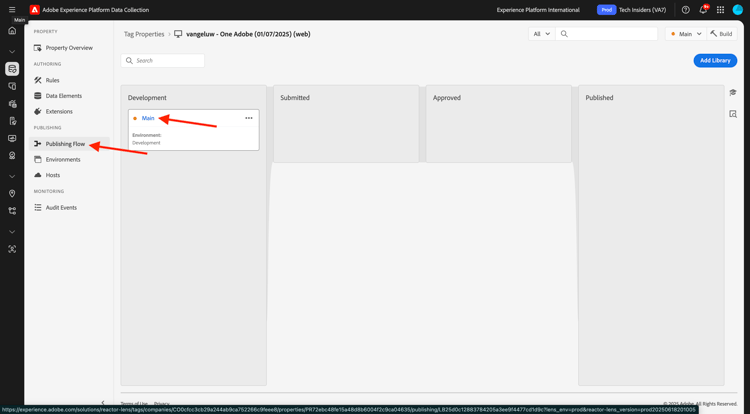Open the Tags icon in left rail
Viewport: 750px width, 414px height.
(x=12, y=69)
